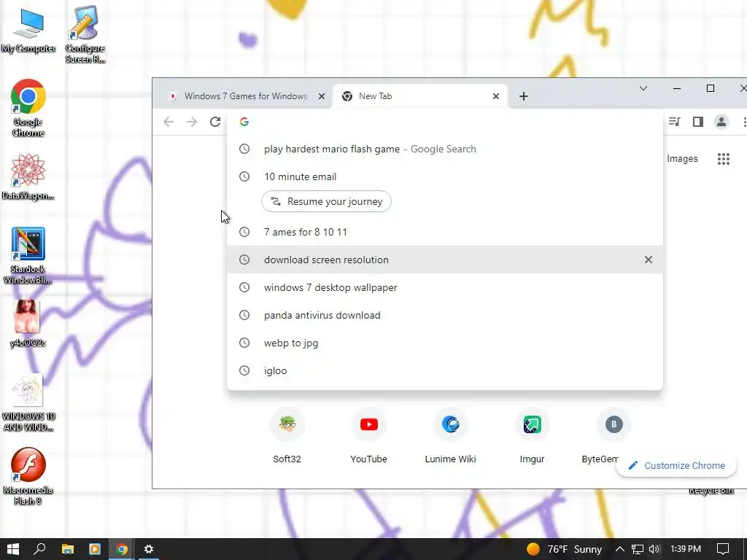The image size is (747, 560).
Task: Click Resume your journey chip
Action: (x=326, y=201)
